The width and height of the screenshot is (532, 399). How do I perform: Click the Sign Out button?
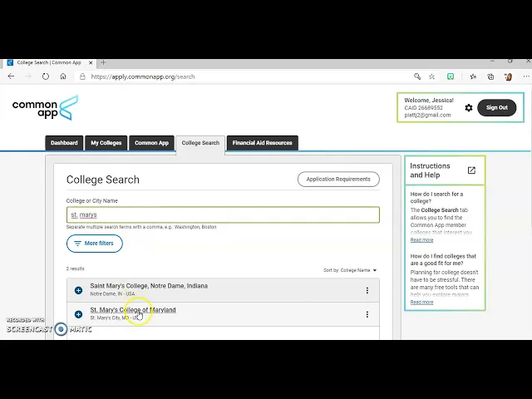tap(497, 107)
